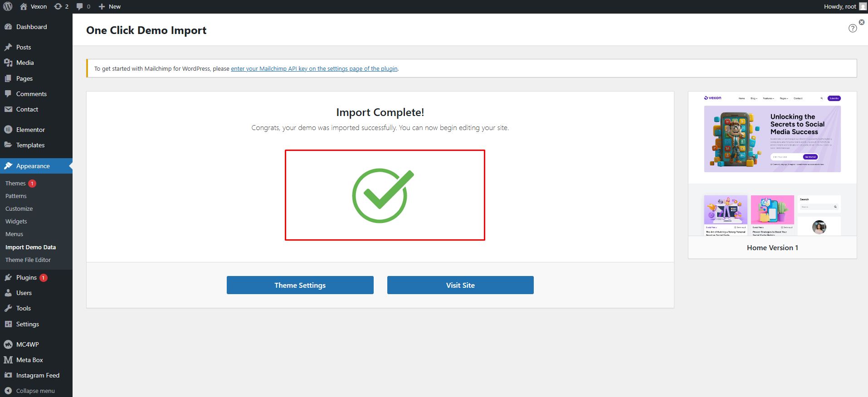Open the Pages menu
The image size is (868, 397).
click(36, 78)
